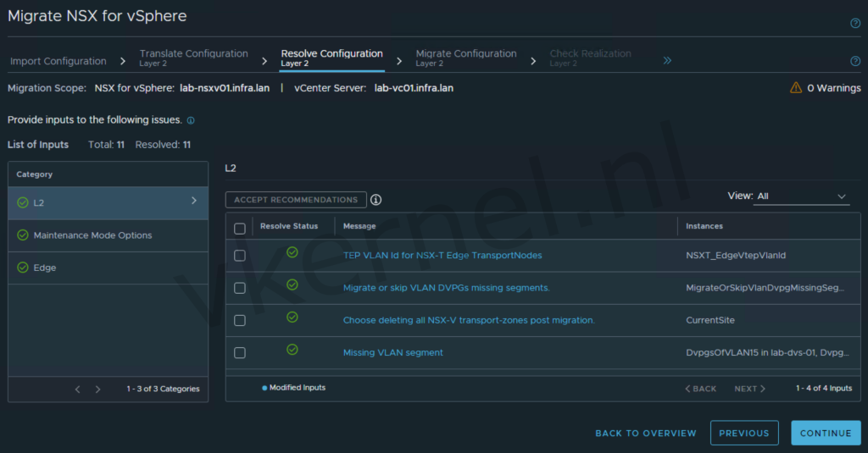Screen dimensions: 868x453
Task: Open 'TEP VLAN Id for NSX-T Edge TransportNodes' link
Action: pos(442,256)
